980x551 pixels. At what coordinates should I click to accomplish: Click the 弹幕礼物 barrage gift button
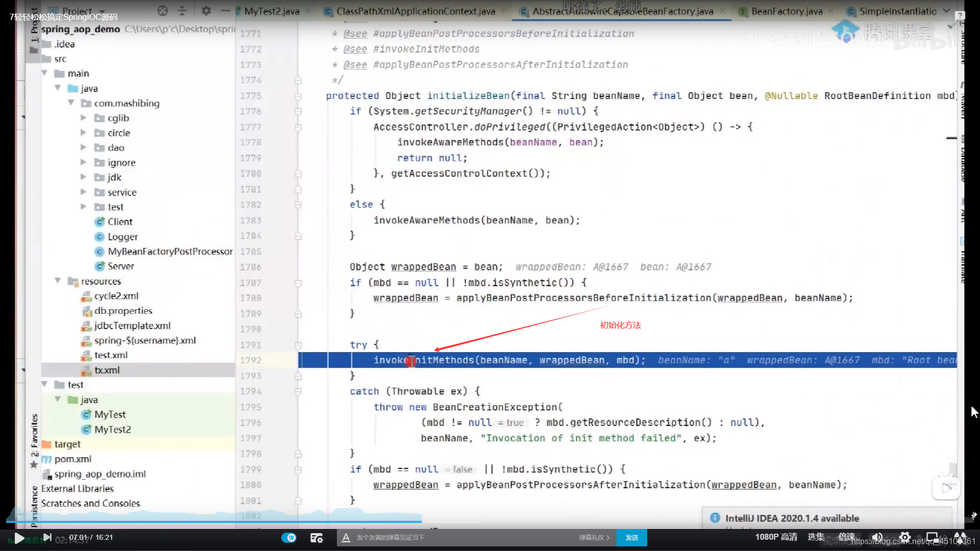tap(591, 537)
